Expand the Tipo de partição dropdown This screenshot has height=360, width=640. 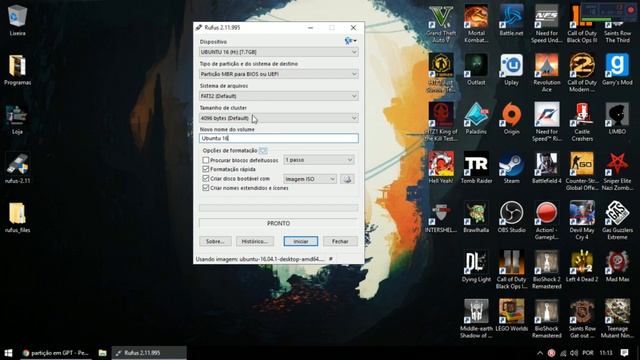(279, 74)
